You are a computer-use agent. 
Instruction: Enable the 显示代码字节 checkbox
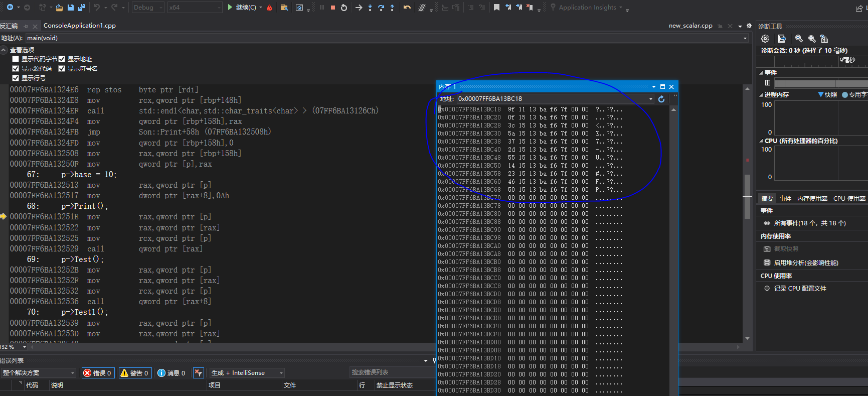(x=16, y=59)
